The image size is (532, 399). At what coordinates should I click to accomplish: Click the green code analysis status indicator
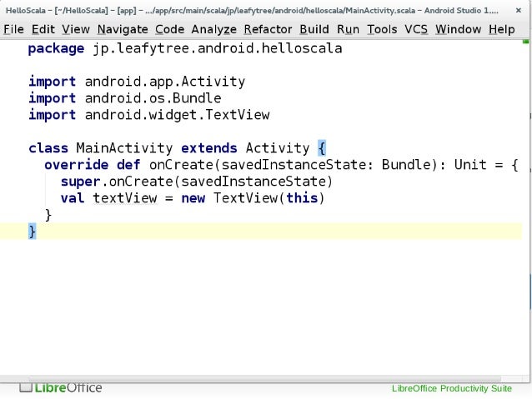525,42
